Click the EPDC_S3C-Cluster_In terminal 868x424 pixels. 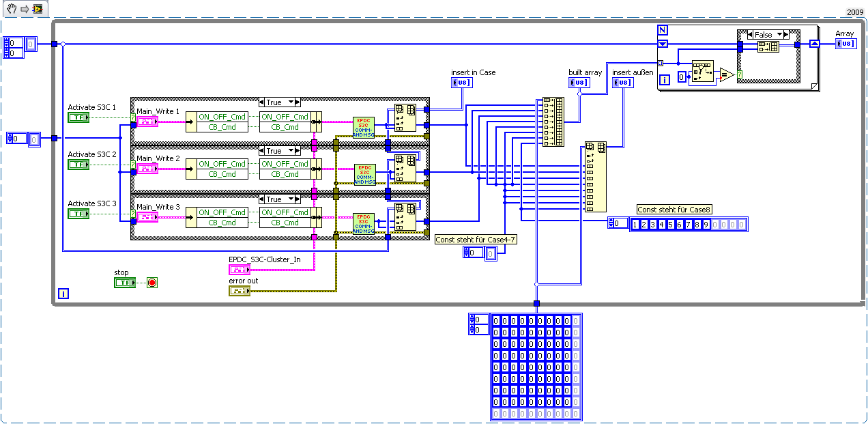[x=240, y=270]
